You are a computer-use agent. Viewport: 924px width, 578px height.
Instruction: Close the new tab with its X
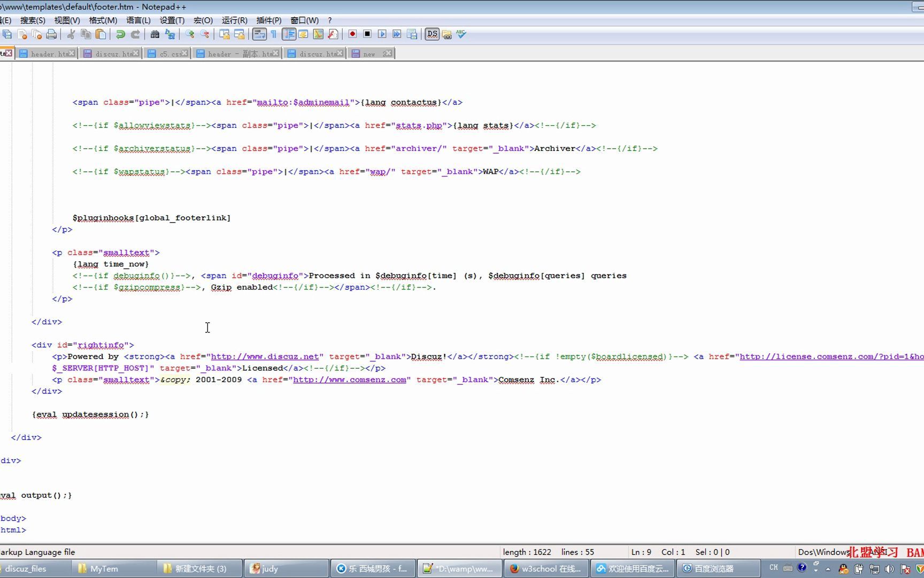coord(388,53)
